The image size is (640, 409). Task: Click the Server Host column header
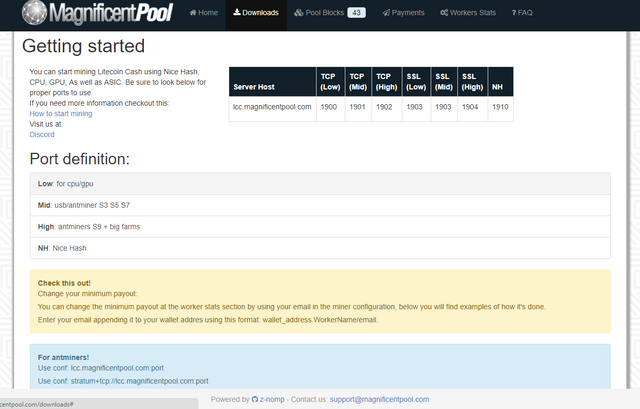click(272, 82)
